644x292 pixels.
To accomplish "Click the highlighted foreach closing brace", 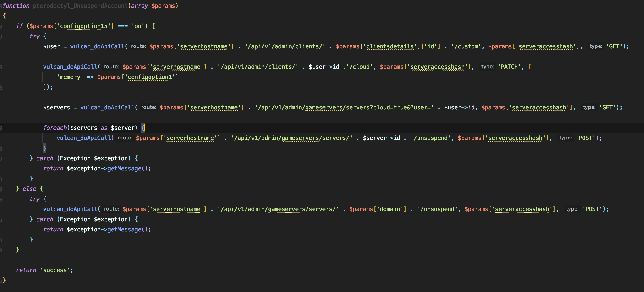I will [x=45, y=148].
